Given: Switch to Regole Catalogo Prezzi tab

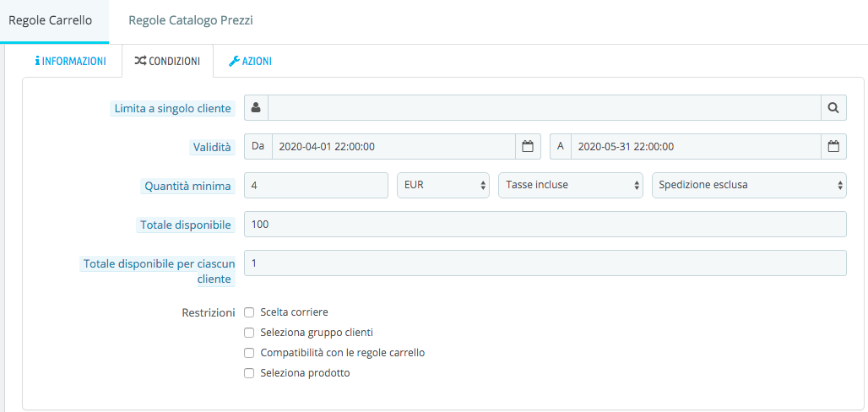Looking at the screenshot, I should click(x=191, y=20).
